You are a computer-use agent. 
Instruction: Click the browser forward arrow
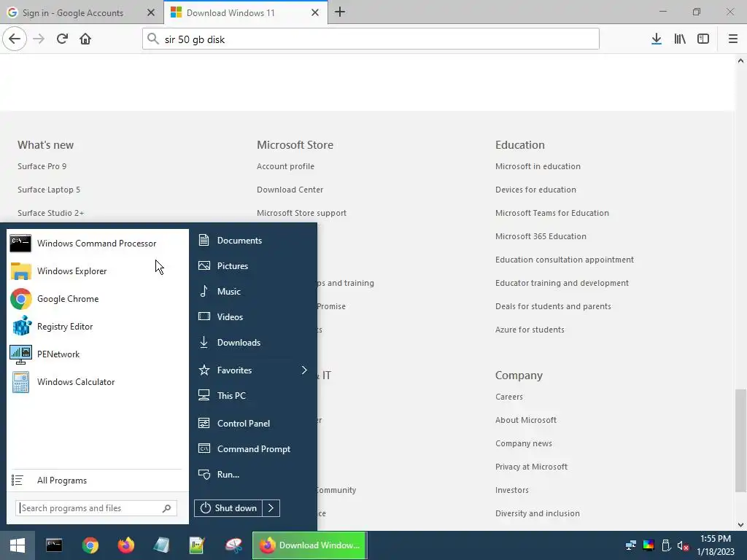click(39, 39)
